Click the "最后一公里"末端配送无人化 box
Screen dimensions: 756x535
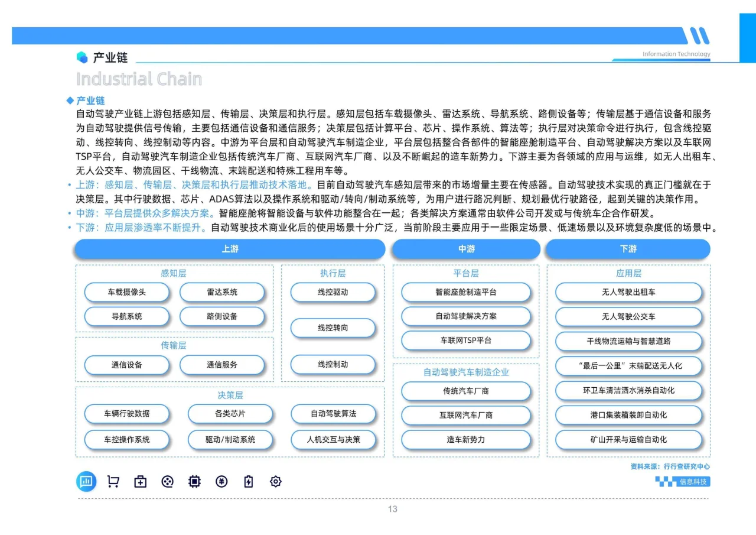628,365
